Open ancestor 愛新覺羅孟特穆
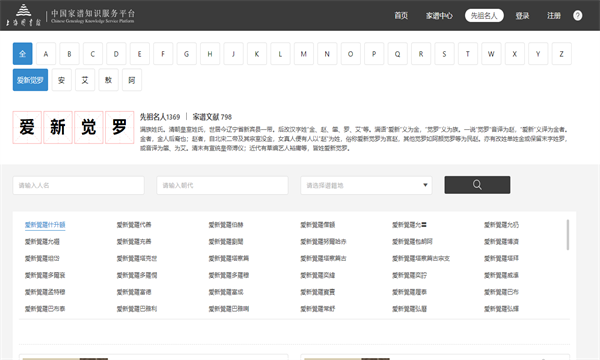 click(x=45, y=292)
